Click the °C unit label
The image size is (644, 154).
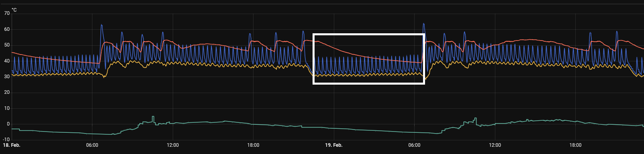(x=14, y=10)
